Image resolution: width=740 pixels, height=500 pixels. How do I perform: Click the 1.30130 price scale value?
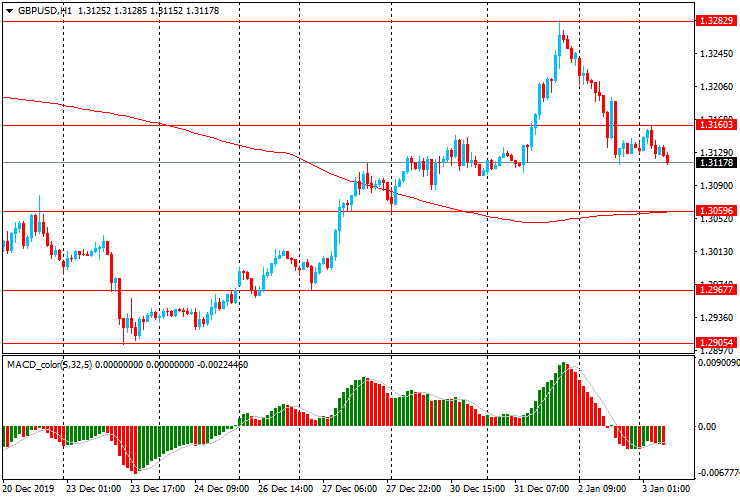pyautogui.click(x=716, y=252)
